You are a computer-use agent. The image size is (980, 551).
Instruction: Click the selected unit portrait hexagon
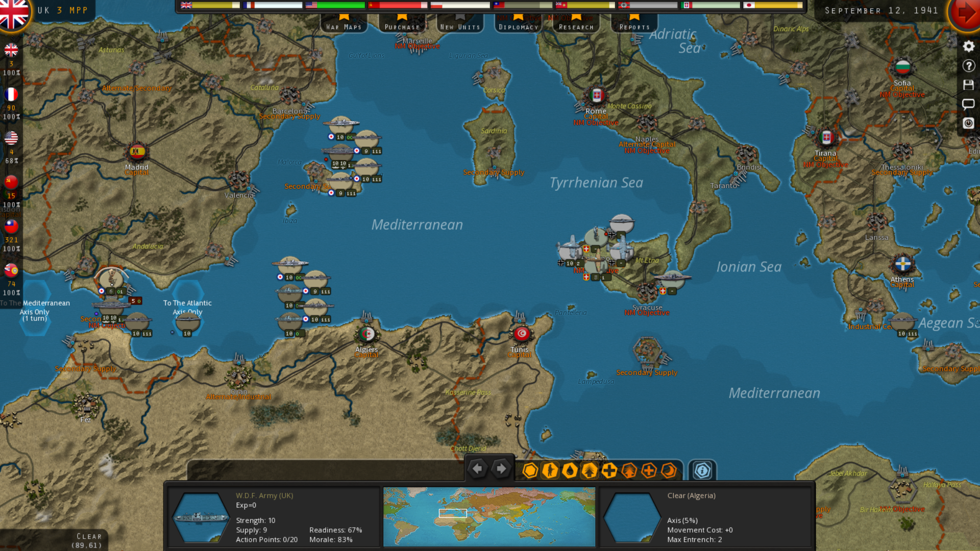(201, 517)
